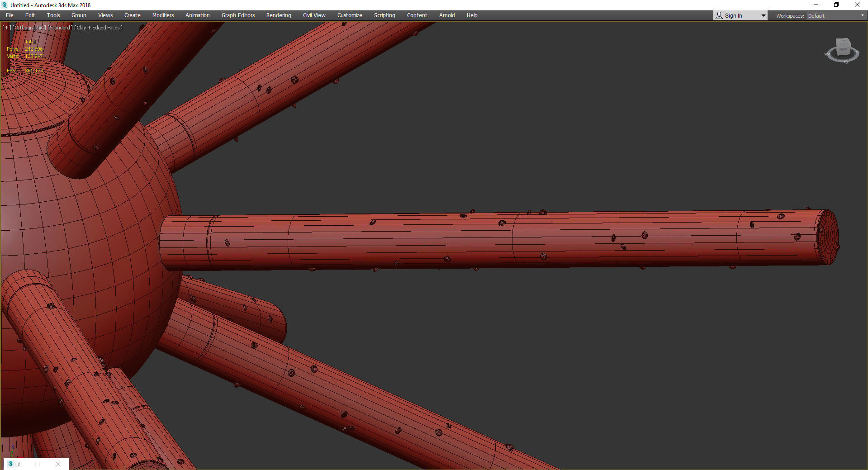Screen dimensions: 868x470
Task: Click the Verts count 123 947 statistic
Action: tap(34, 56)
